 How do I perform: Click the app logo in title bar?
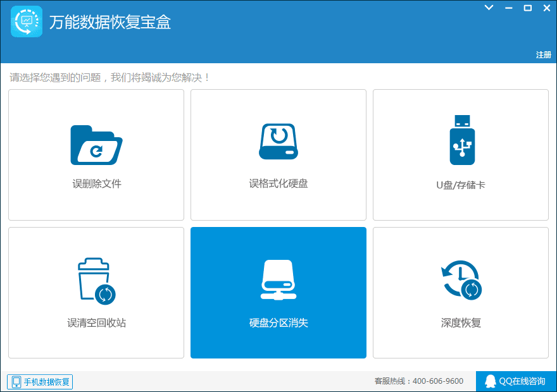click(x=27, y=21)
